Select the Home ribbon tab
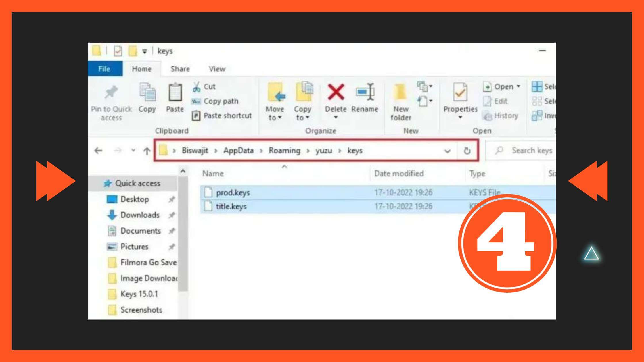Screen dimensions: 644x362 click(x=141, y=69)
